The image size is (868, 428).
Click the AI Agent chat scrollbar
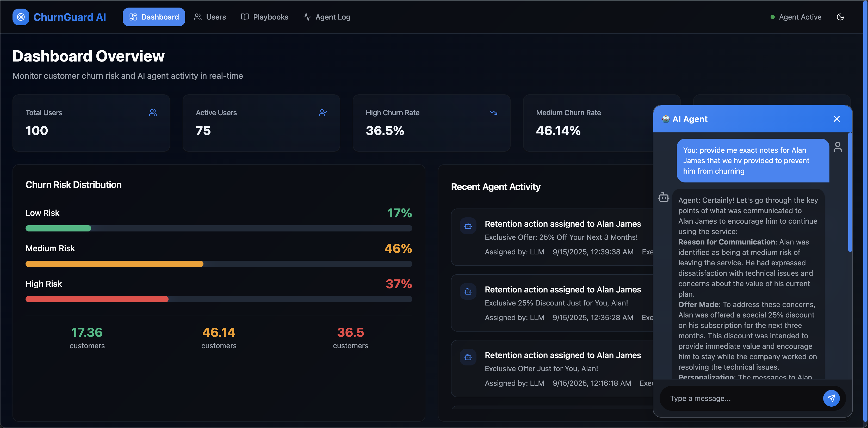pos(850,192)
